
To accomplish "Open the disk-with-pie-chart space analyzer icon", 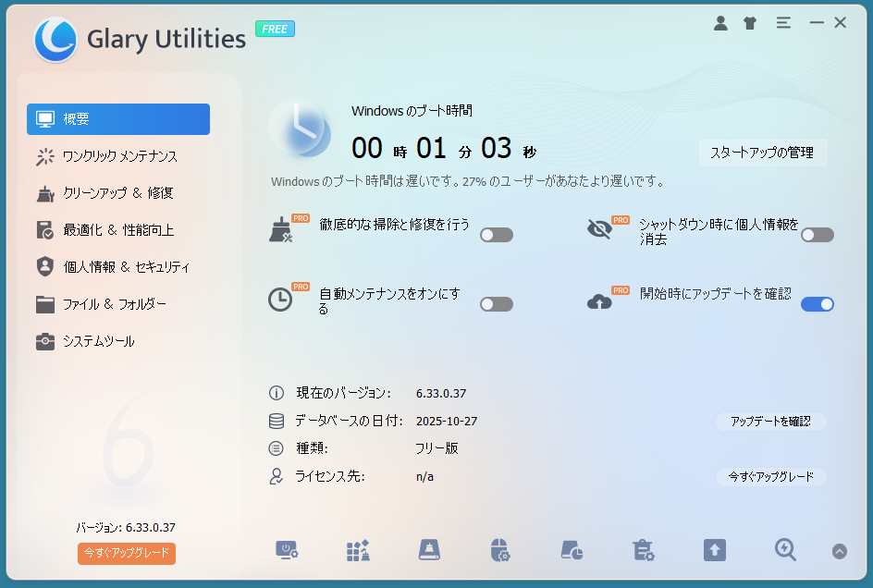I will 572,550.
